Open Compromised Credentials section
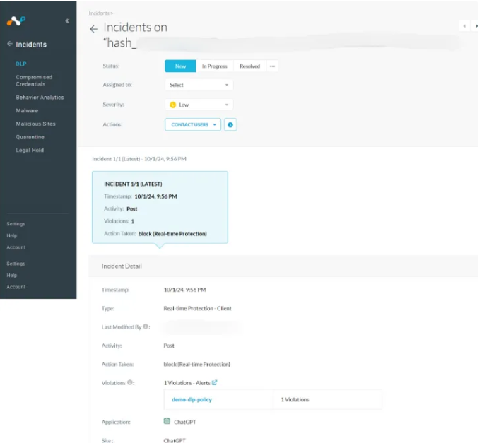This screenshot has width=489, height=448. [34, 81]
